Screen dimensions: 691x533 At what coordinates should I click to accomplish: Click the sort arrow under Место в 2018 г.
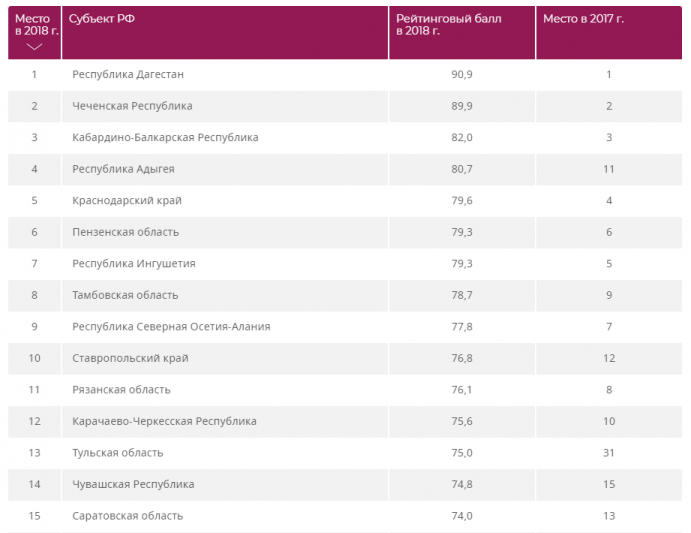[34, 46]
